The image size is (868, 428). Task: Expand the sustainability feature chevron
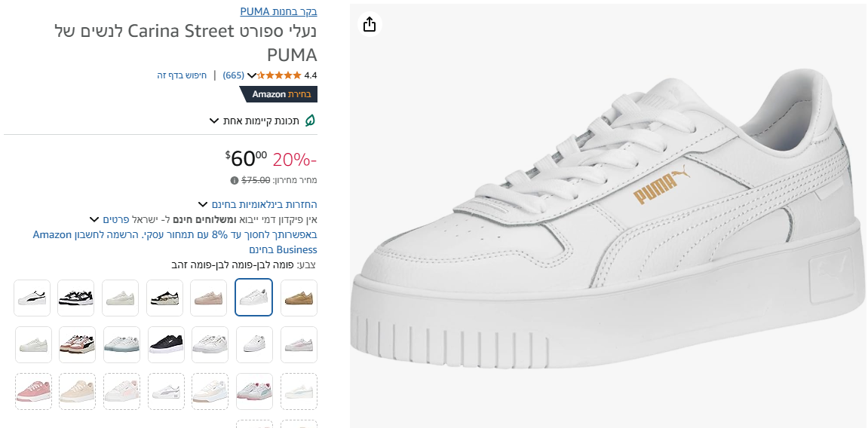click(x=214, y=121)
